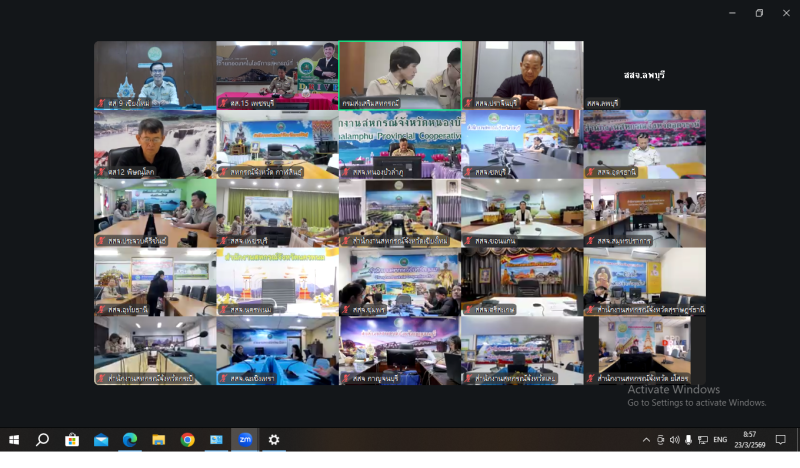Open Microsoft Edge from the taskbar
The image size is (800, 468).
129,439
